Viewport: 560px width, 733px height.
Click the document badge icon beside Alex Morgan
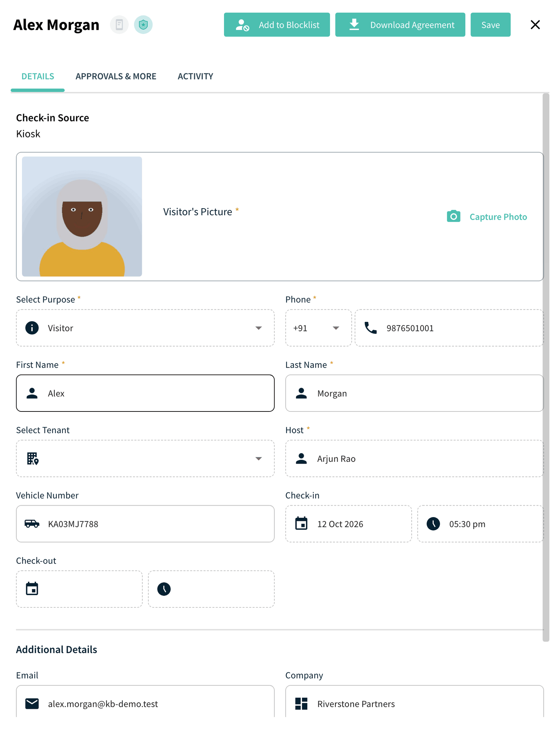point(119,25)
